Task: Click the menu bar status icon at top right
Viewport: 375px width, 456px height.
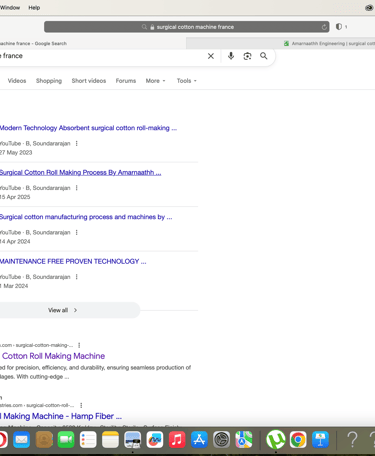Action: (x=369, y=8)
